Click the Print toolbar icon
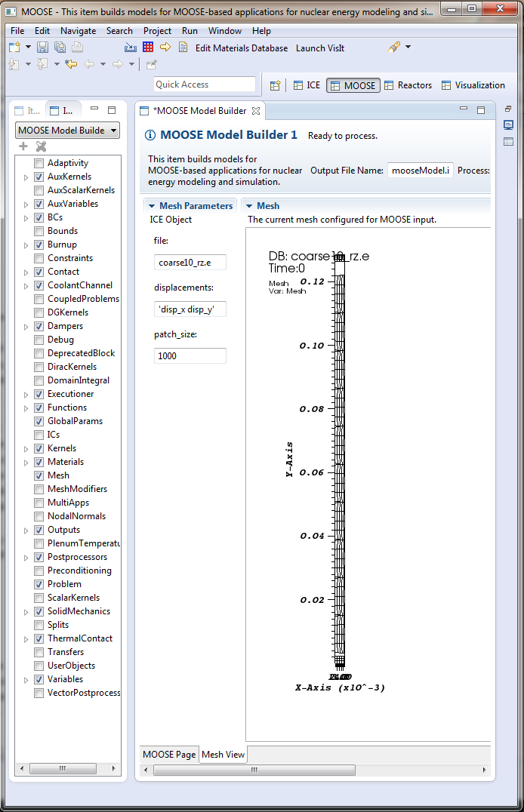This screenshot has height=812, width=524. click(x=77, y=48)
